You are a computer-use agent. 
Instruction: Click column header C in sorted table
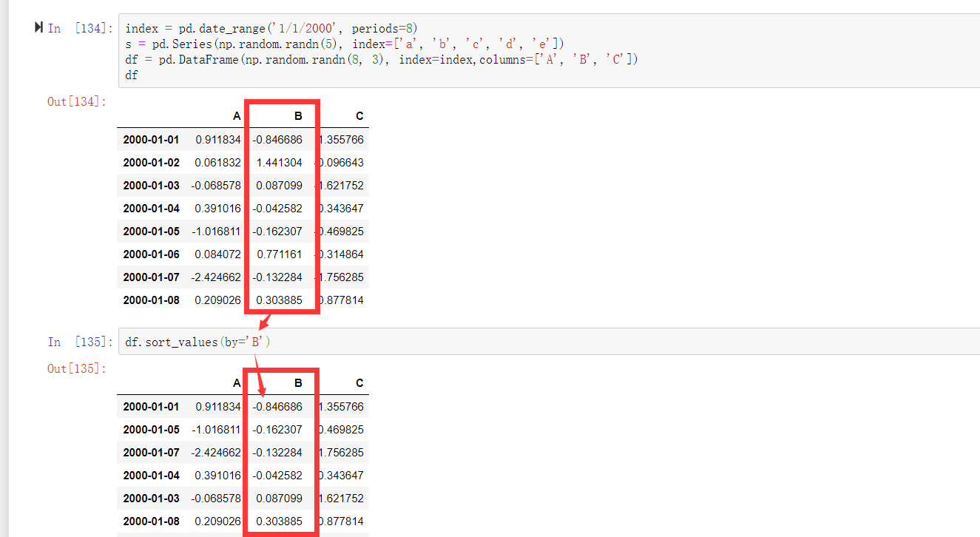(359, 383)
